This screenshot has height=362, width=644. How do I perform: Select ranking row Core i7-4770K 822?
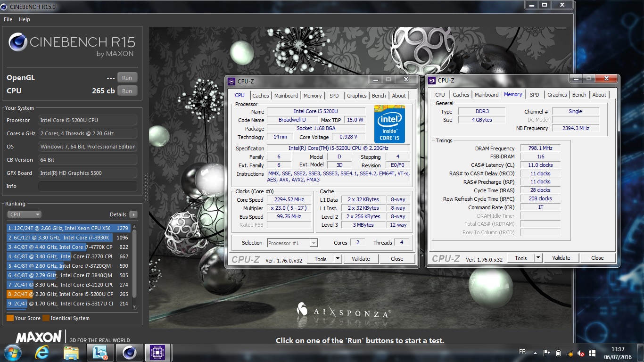(68, 247)
